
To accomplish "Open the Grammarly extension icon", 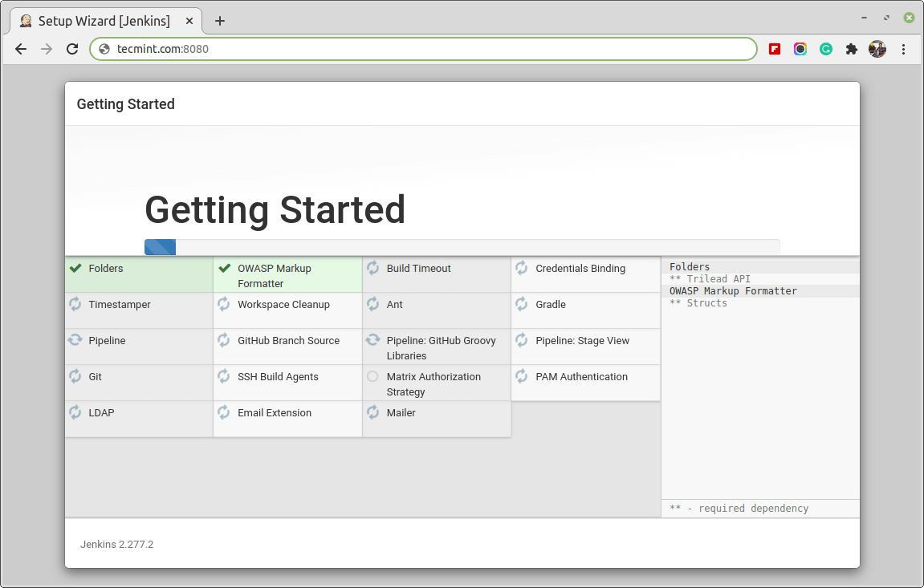I will [x=826, y=49].
